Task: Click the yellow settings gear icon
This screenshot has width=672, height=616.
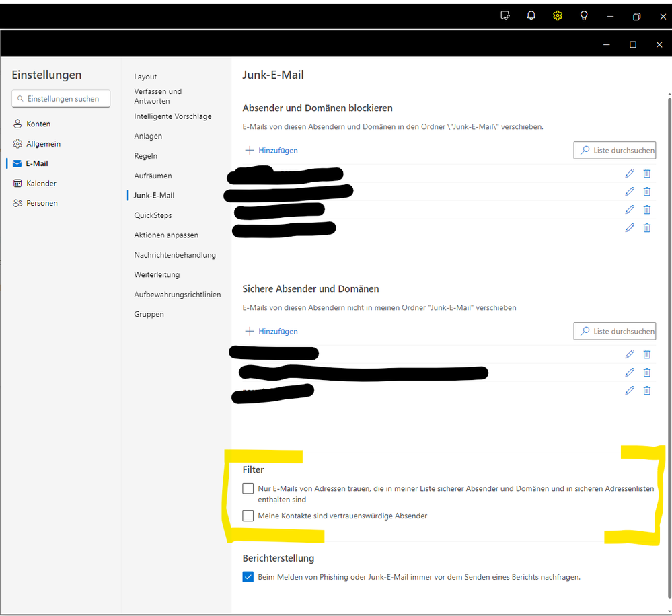Action: click(x=557, y=16)
